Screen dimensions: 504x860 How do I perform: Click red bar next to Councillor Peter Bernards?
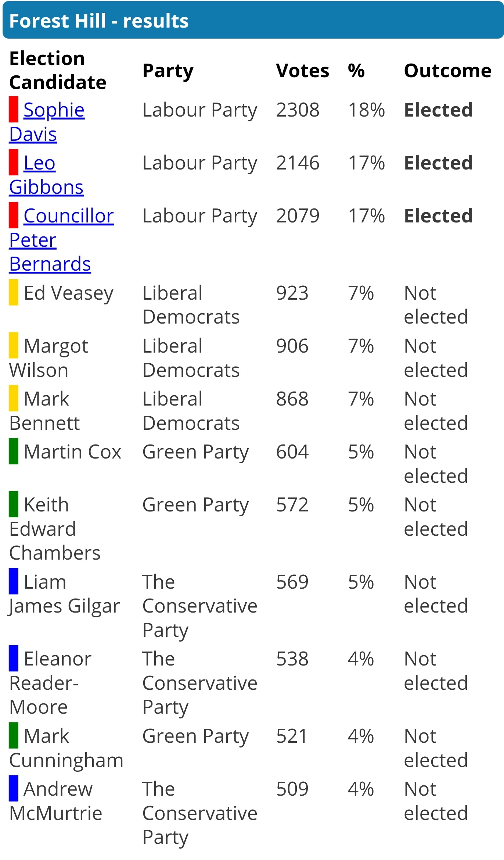coord(14,215)
